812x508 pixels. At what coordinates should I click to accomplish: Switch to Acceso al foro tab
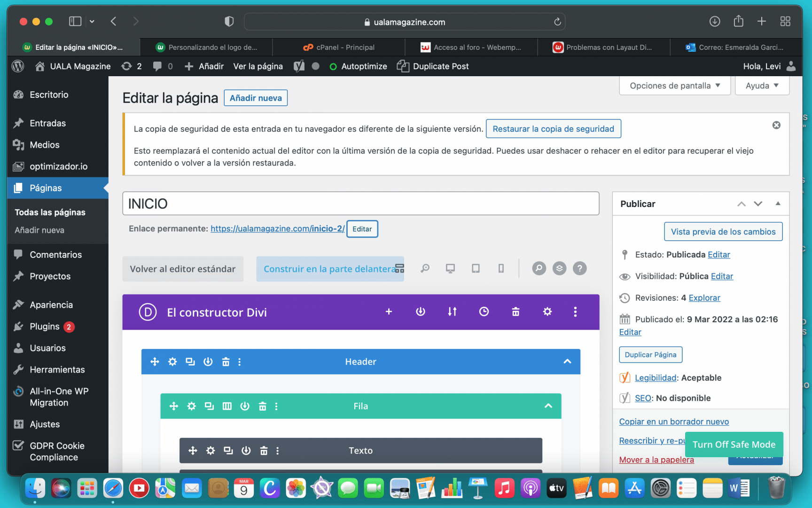pyautogui.click(x=471, y=47)
